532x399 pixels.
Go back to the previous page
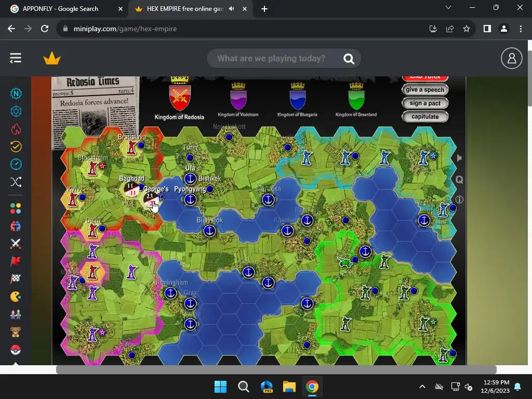(x=11, y=29)
